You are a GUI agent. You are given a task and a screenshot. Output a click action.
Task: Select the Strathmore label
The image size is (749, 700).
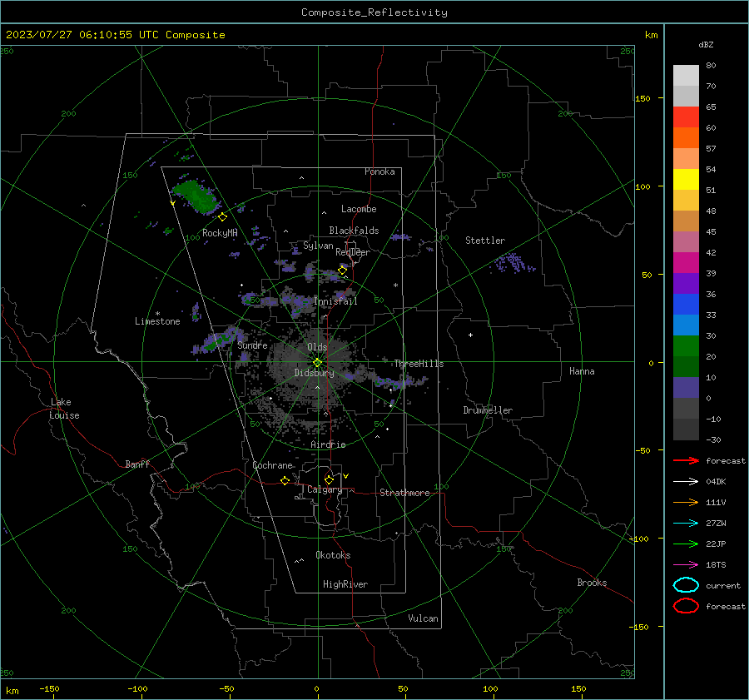coord(404,493)
